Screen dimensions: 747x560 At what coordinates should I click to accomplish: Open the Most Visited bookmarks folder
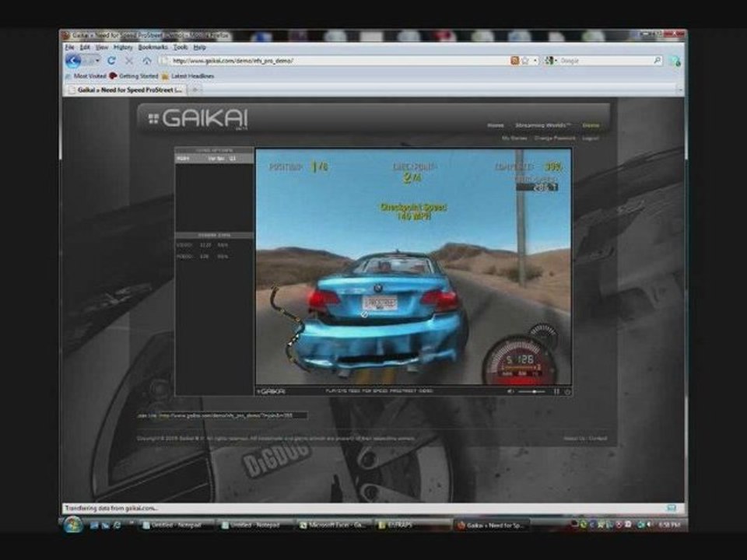click(86, 75)
